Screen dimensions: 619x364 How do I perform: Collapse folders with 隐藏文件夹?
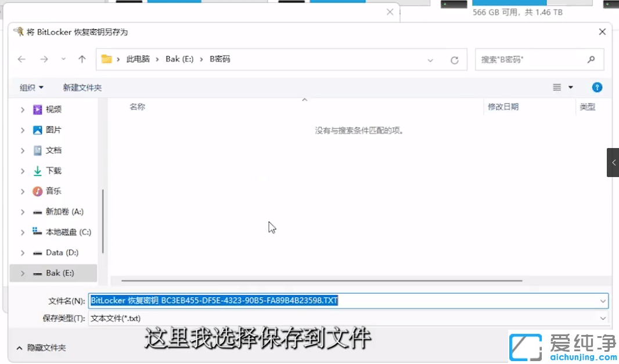click(x=41, y=348)
